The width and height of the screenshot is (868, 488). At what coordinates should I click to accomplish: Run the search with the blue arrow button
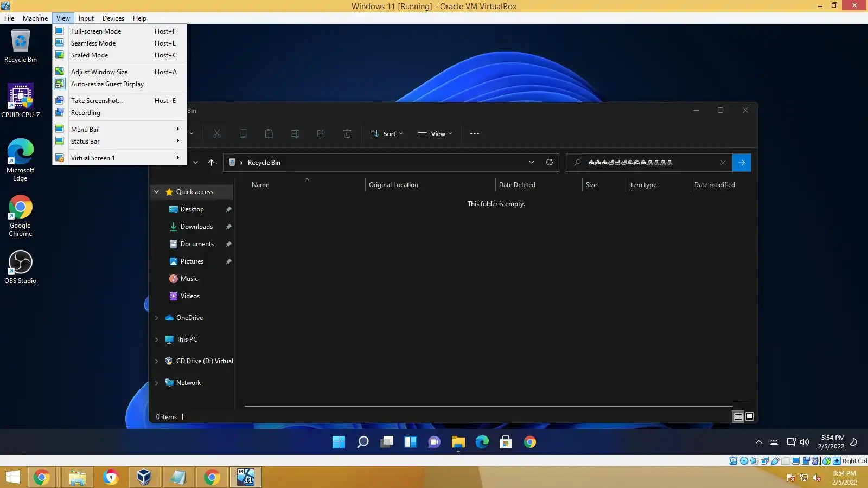point(742,163)
